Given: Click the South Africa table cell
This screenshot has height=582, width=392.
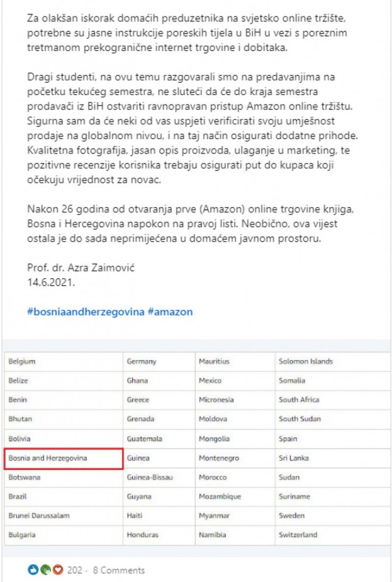Looking at the screenshot, I should click(x=333, y=400).
